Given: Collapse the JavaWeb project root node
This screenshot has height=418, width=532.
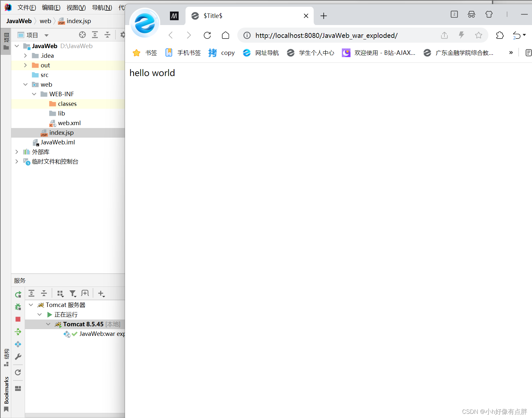Looking at the screenshot, I should (17, 46).
